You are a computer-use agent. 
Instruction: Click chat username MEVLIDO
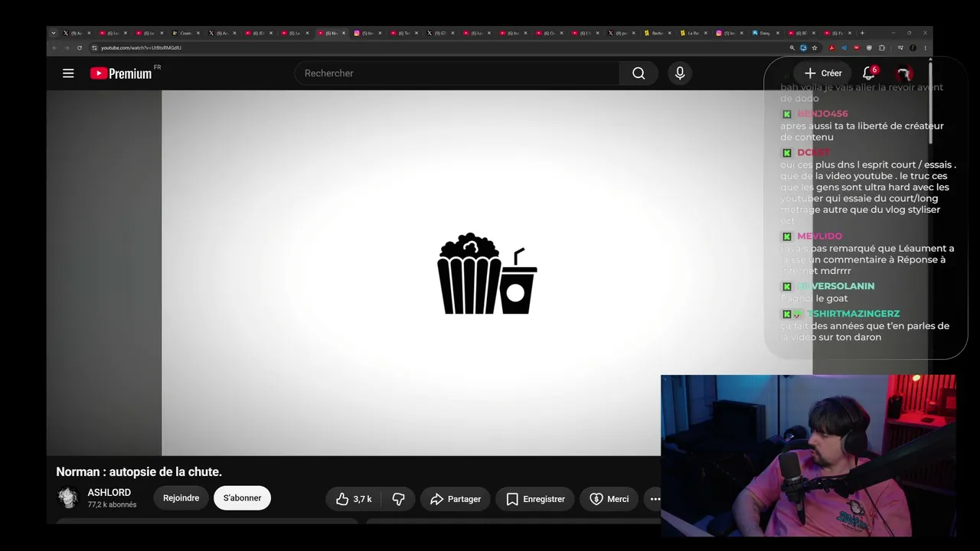click(819, 236)
